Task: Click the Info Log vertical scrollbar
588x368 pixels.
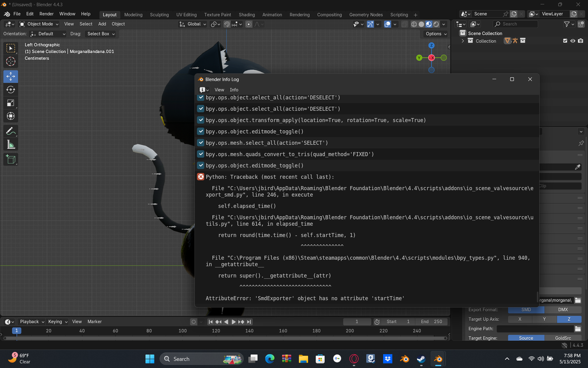Action: pos(537,296)
